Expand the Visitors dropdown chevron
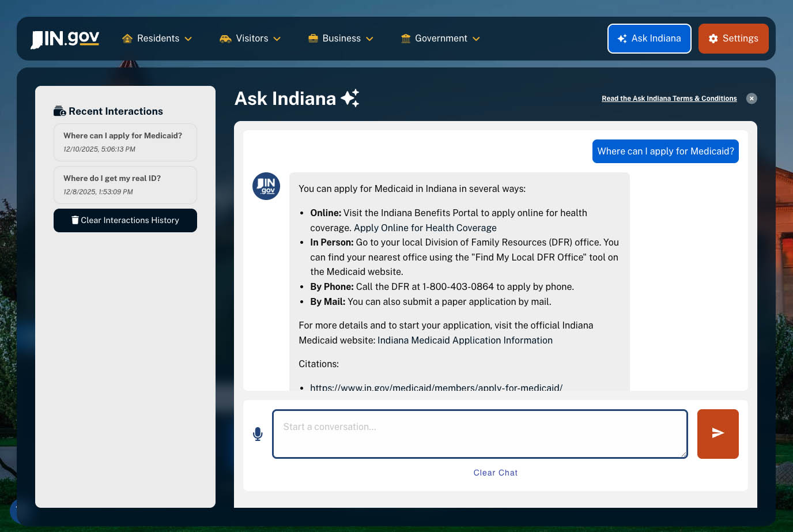 [277, 39]
